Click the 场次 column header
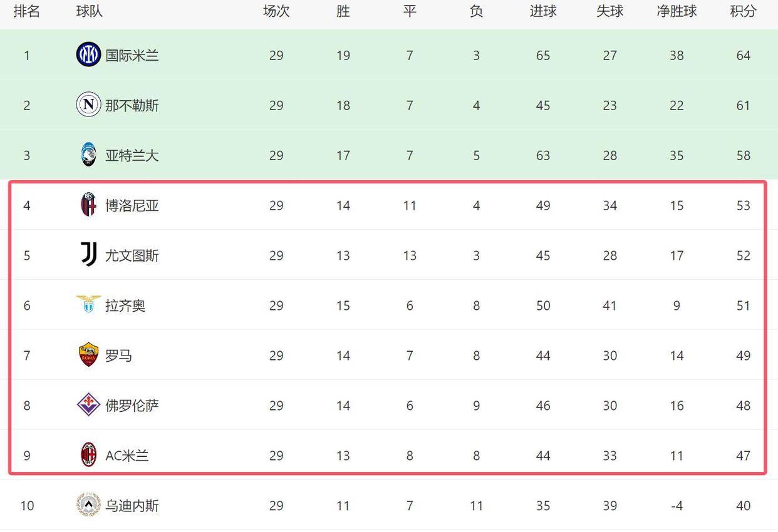778x532 pixels. [276, 11]
